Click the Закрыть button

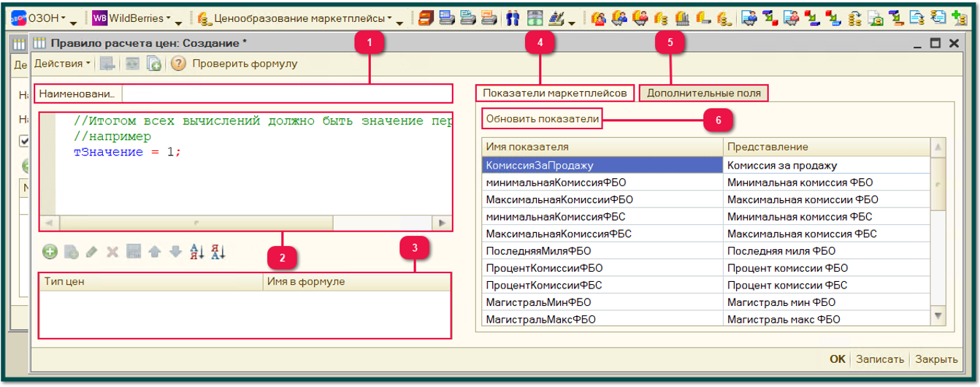[936, 359]
